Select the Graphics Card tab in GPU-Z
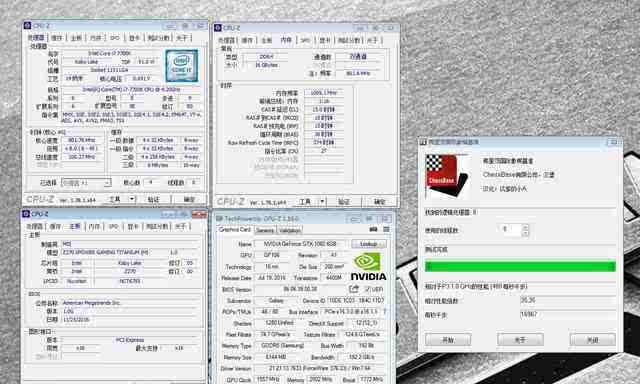 click(234, 230)
